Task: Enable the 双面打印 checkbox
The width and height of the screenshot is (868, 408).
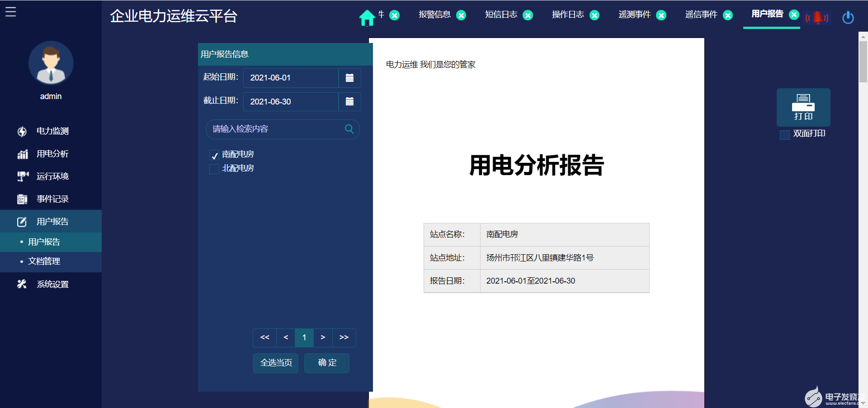Action: click(x=785, y=134)
